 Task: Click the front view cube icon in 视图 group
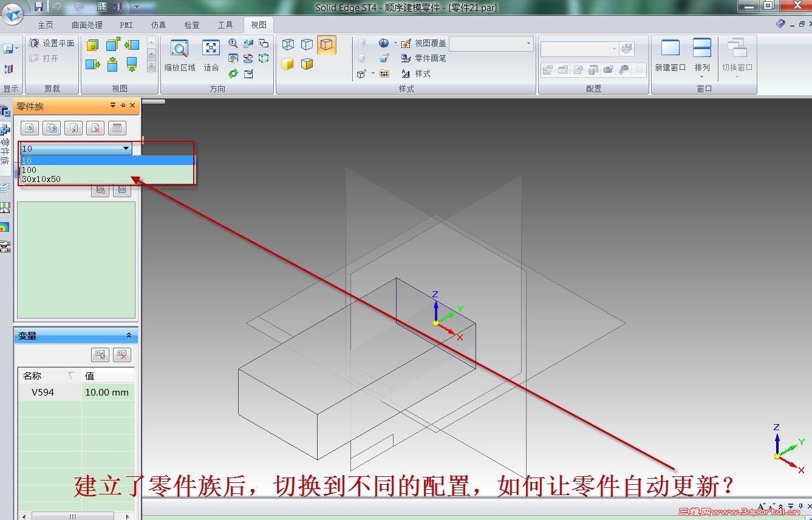[x=92, y=46]
